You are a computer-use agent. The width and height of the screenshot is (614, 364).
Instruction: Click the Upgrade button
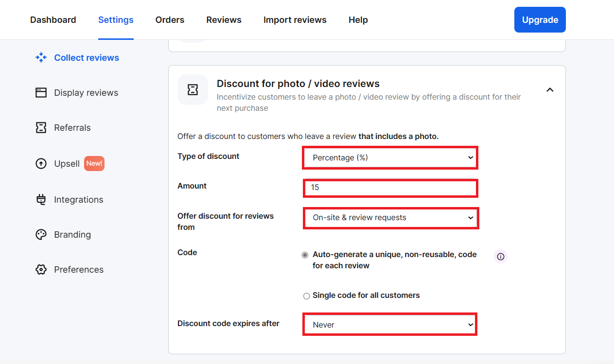pyautogui.click(x=540, y=20)
